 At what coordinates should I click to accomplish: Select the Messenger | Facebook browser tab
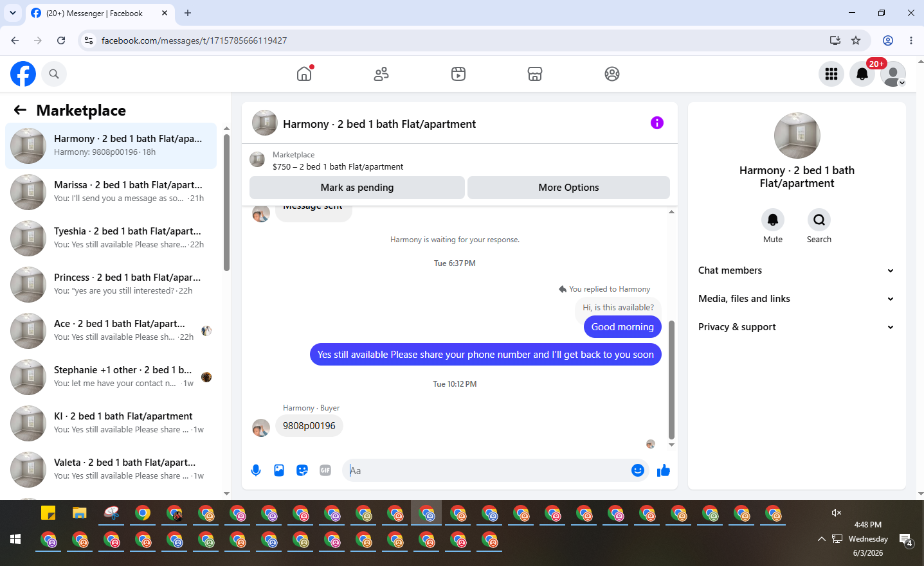tap(100, 13)
